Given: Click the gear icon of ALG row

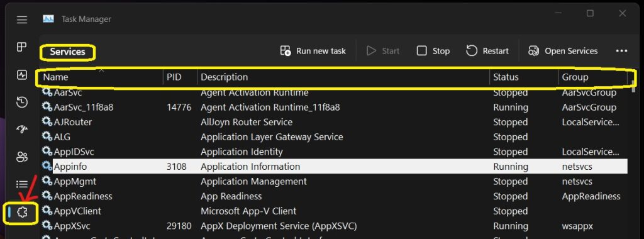Looking at the screenshot, I should [x=47, y=136].
